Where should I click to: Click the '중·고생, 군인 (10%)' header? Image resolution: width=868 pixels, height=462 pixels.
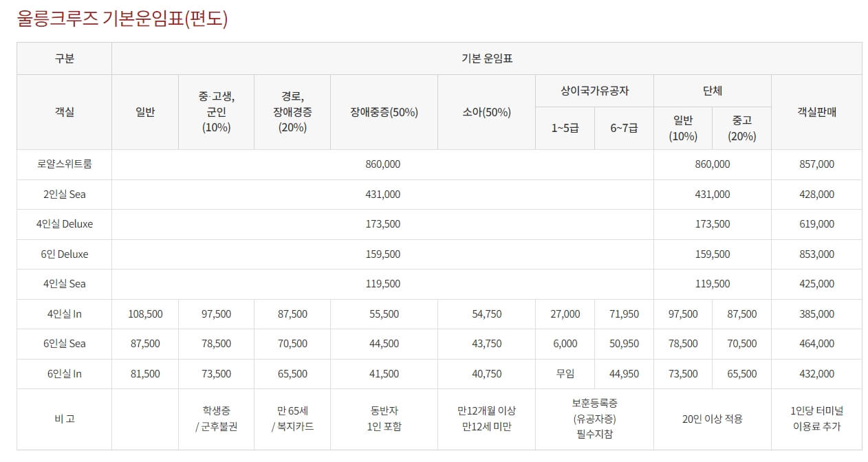(x=217, y=112)
